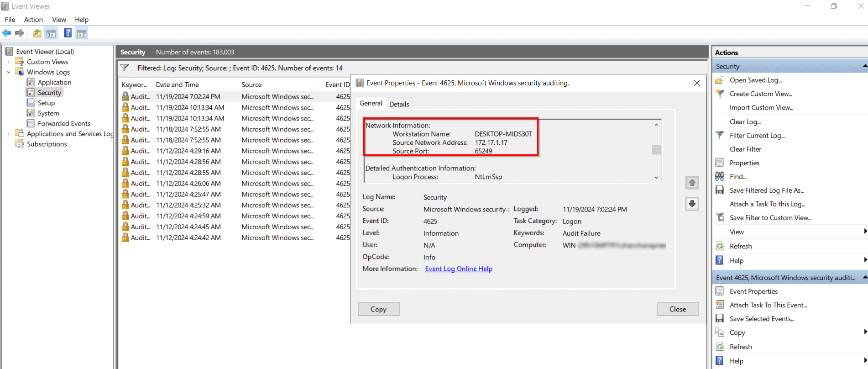Open the Action menu
This screenshot has height=369, width=868.
pos(33,20)
